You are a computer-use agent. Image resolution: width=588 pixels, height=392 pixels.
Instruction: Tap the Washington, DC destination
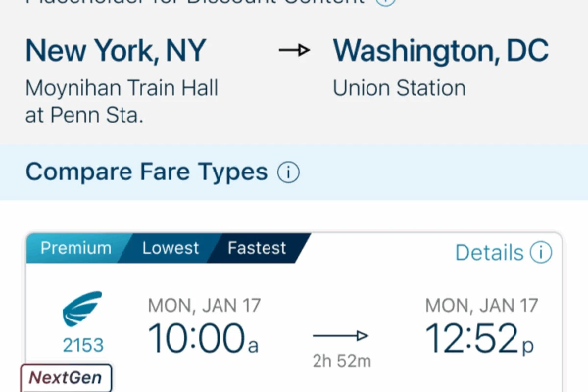click(441, 50)
